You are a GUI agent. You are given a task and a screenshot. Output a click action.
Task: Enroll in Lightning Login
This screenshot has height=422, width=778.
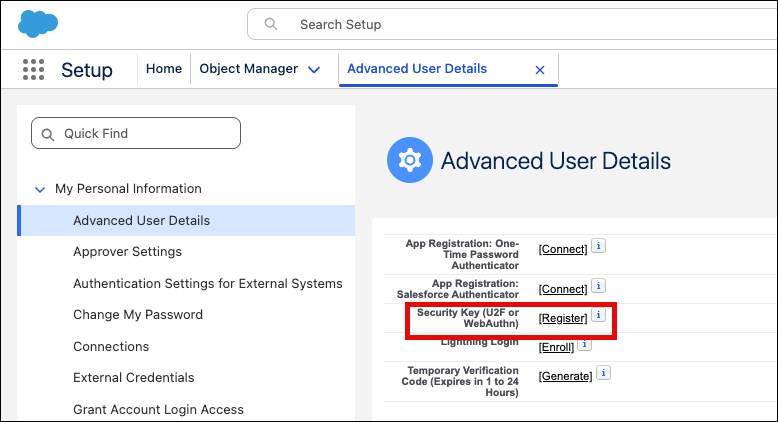tap(556, 347)
